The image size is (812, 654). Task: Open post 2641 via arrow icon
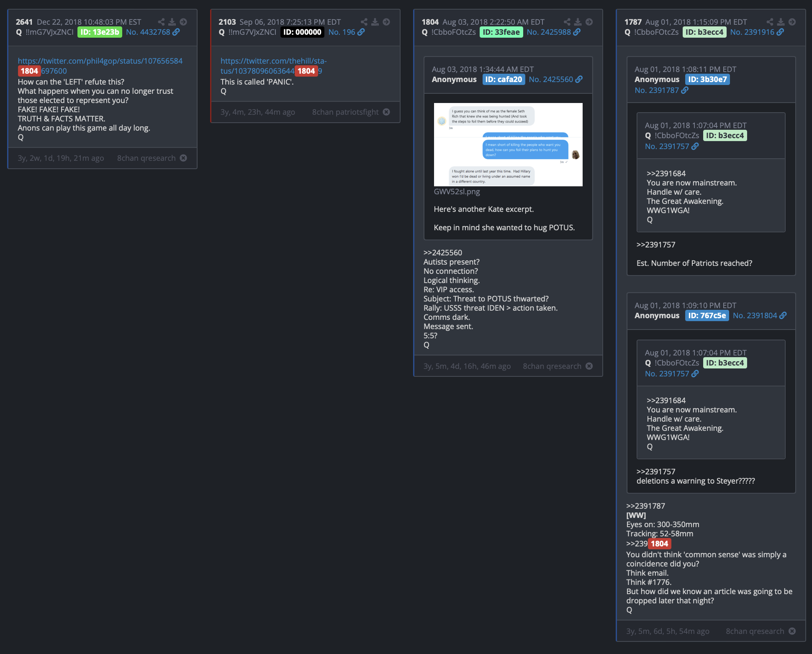pyautogui.click(x=183, y=22)
